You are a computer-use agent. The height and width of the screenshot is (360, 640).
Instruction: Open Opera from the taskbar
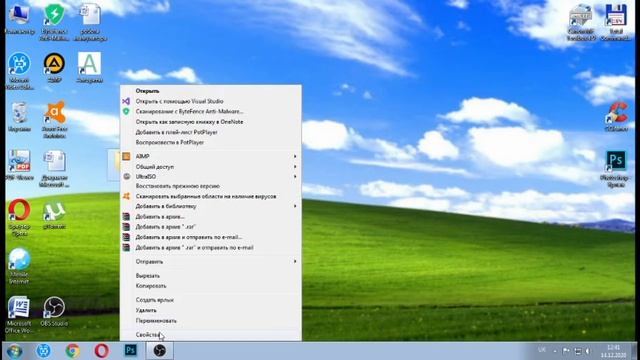102,351
